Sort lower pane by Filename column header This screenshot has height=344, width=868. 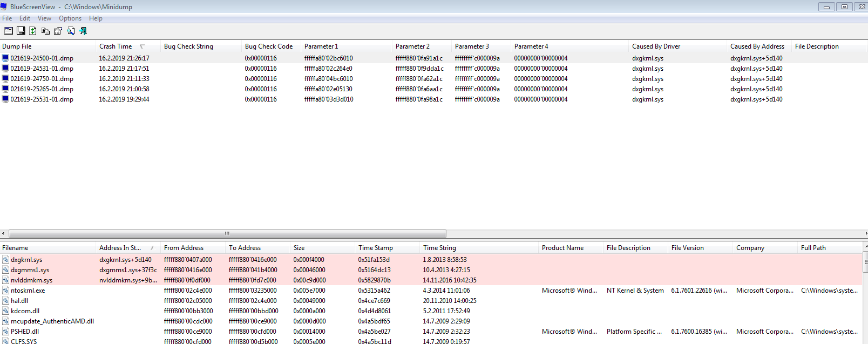click(x=48, y=248)
